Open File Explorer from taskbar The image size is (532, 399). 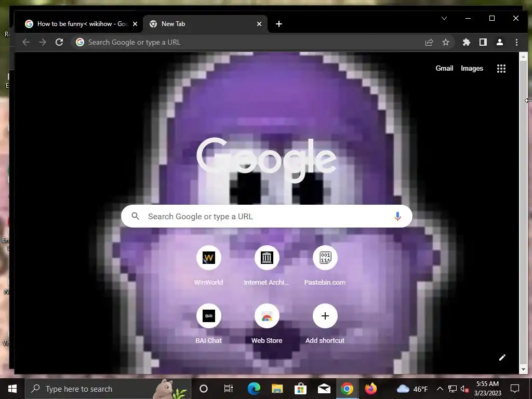277,389
